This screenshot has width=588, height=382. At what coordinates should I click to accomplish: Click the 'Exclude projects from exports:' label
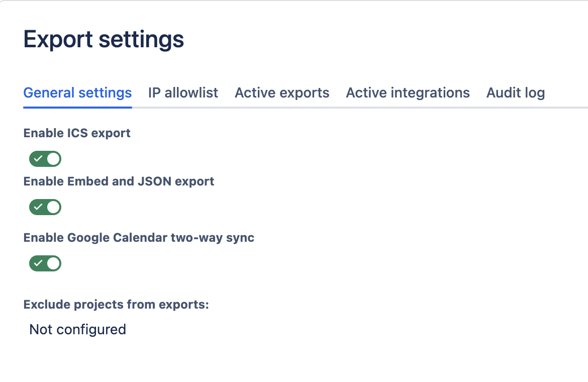116,305
